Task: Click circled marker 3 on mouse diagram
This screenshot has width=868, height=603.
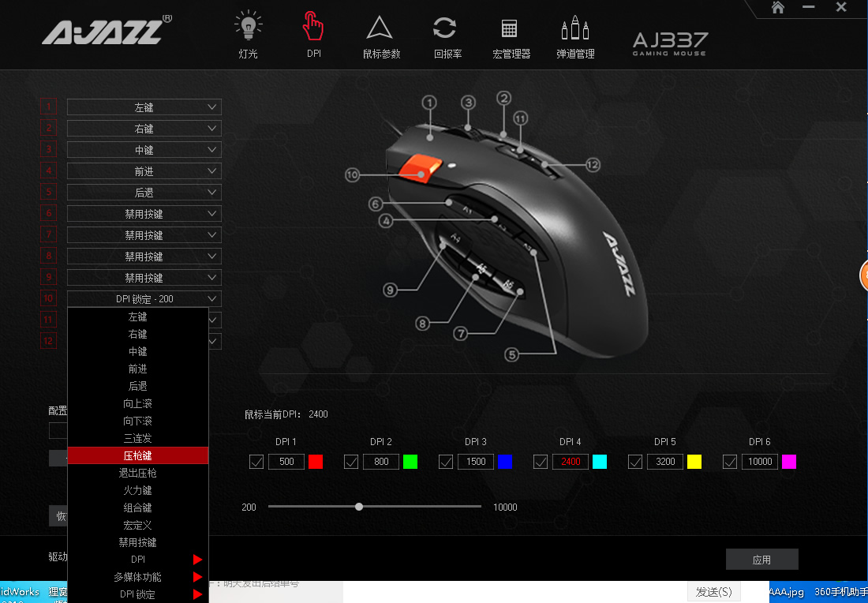Action: pos(468,103)
